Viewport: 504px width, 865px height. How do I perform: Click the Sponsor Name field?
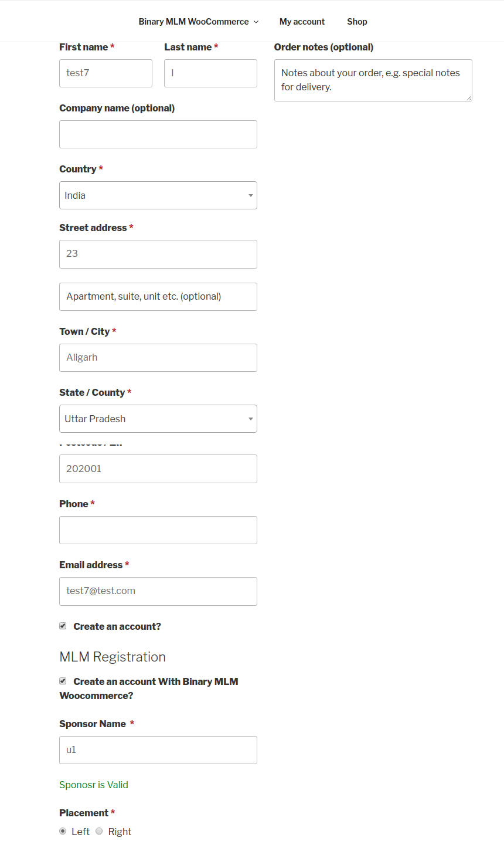pos(158,750)
